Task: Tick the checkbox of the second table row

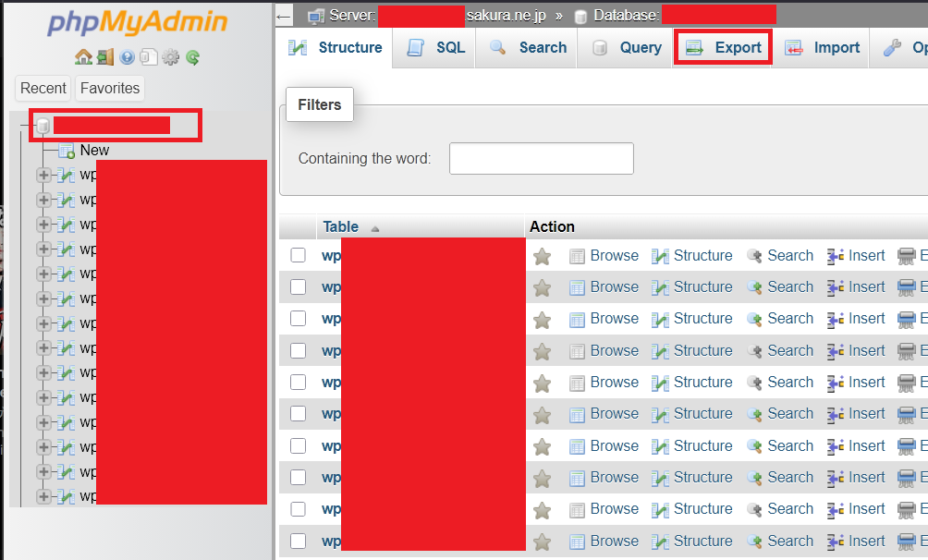Action: 298,287
